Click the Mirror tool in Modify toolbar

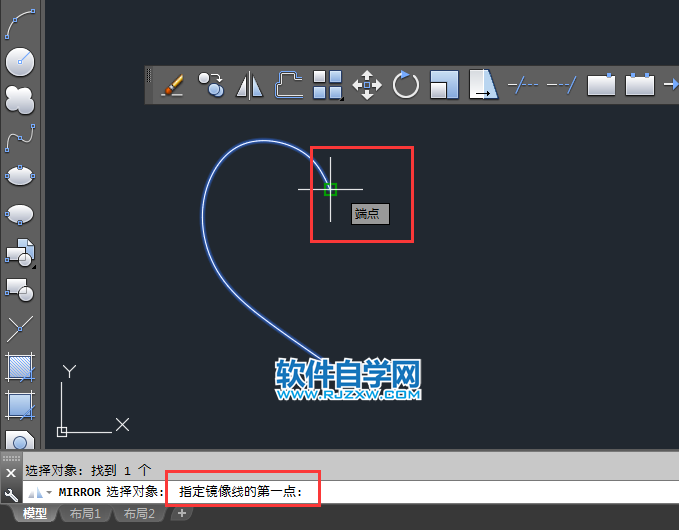249,85
